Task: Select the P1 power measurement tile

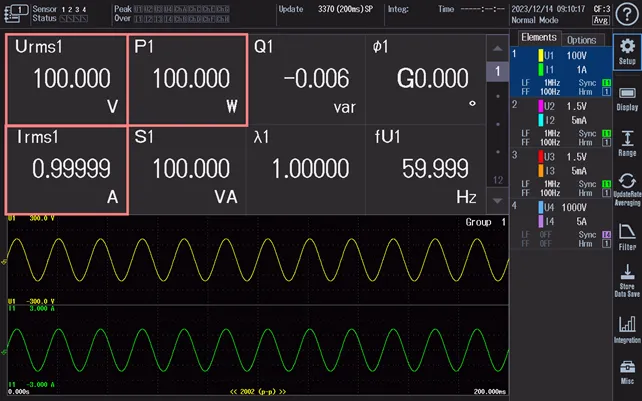Action: click(x=188, y=79)
